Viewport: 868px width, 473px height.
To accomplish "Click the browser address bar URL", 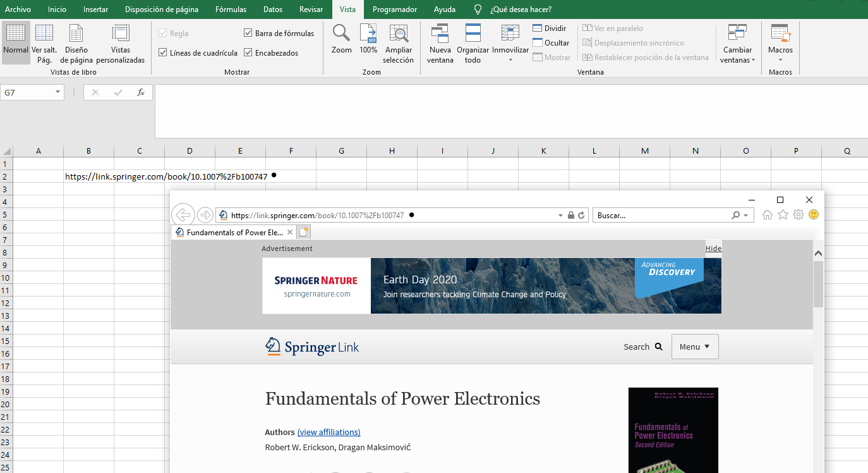I will pyautogui.click(x=317, y=215).
